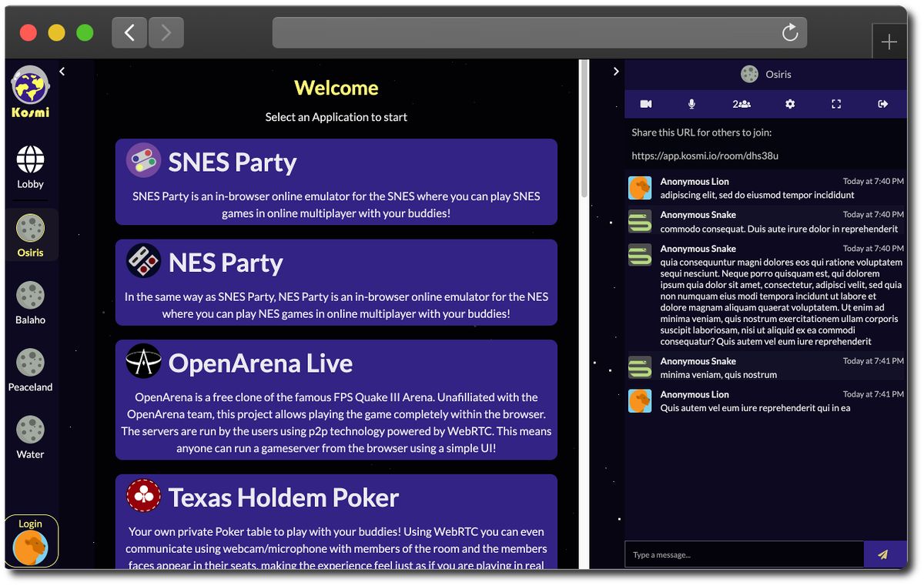Open the SNES Party application title
Image resolution: width=924 pixels, height=586 pixels.
[233, 162]
